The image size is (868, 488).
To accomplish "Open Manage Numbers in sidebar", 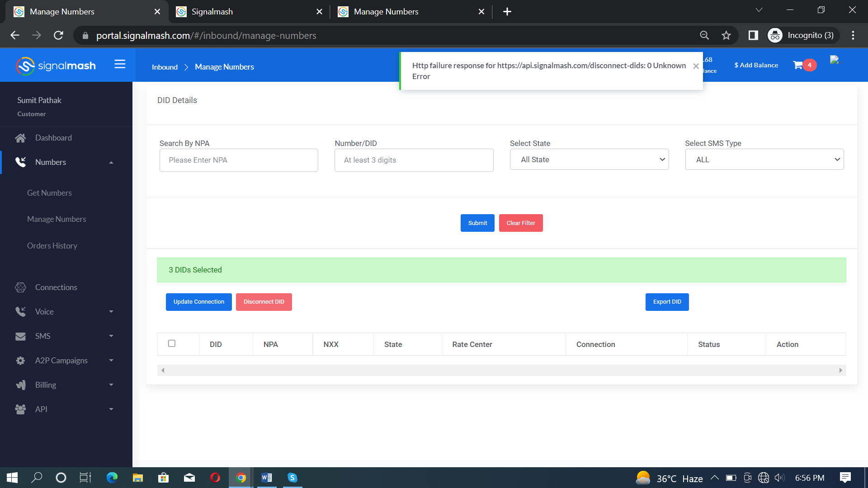I will tap(57, 219).
